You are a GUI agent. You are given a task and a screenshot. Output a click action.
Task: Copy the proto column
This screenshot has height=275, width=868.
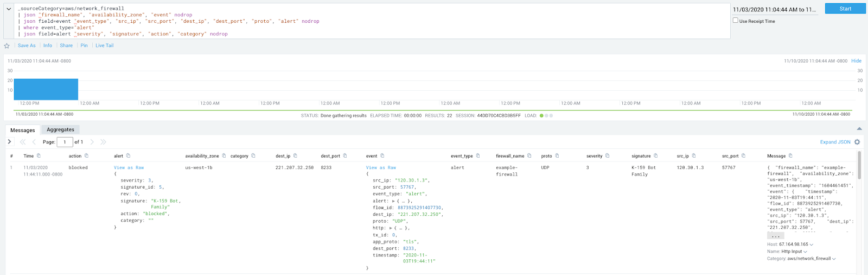(x=557, y=156)
